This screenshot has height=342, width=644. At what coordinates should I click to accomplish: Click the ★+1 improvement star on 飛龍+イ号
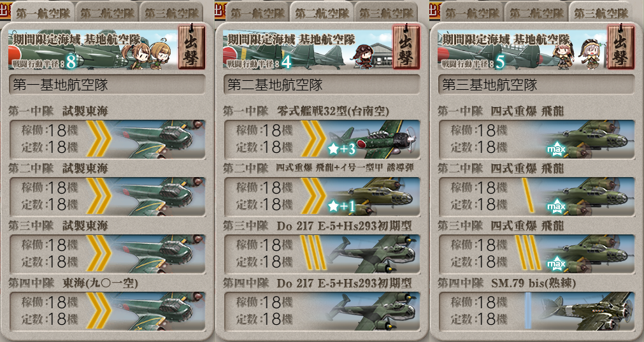click(x=341, y=206)
